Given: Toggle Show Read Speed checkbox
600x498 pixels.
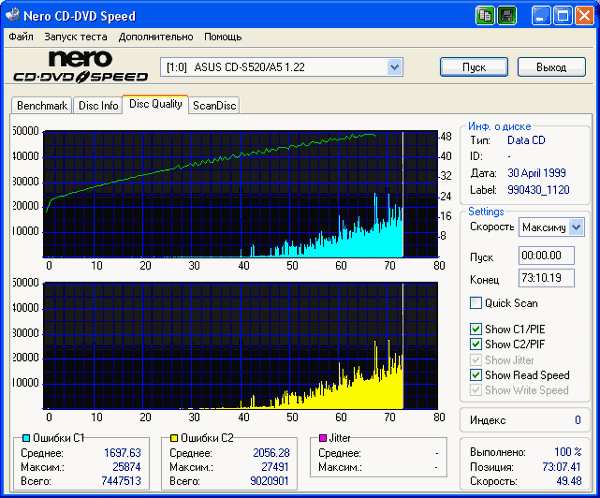Looking at the screenshot, I should click(x=476, y=375).
